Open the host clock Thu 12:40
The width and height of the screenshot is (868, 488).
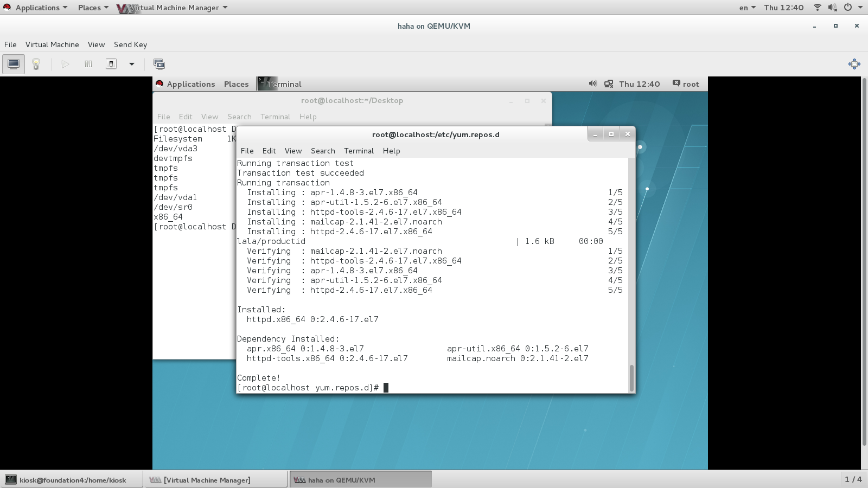click(x=783, y=8)
